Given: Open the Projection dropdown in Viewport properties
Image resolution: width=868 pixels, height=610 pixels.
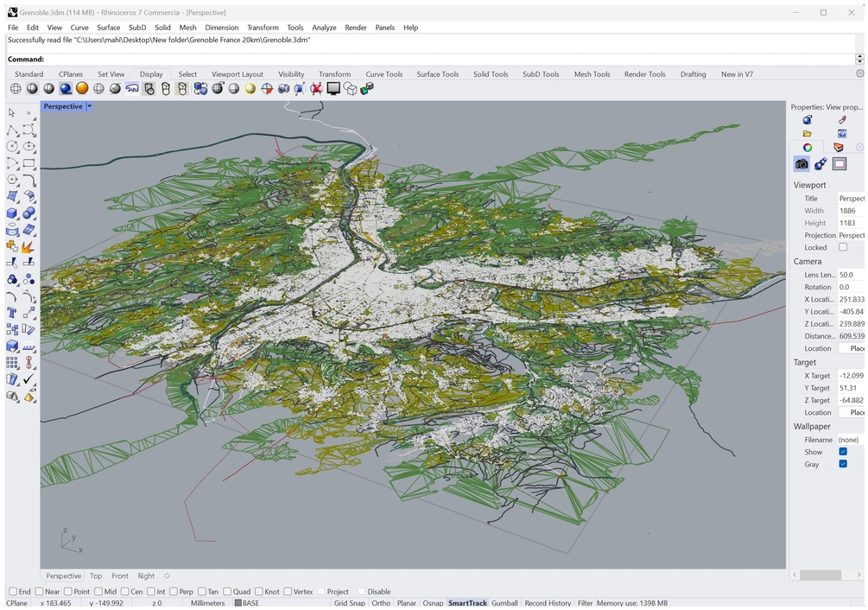Looking at the screenshot, I should point(850,235).
